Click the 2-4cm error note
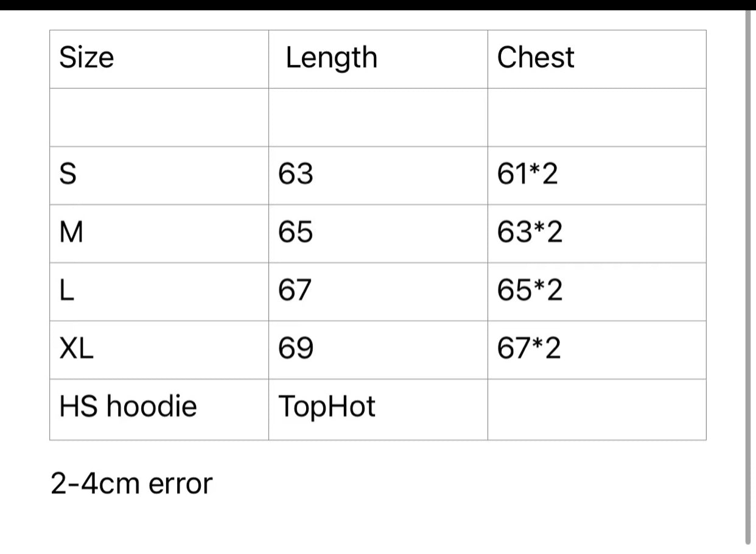This screenshot has width=756, height=554. click(131, 484)
